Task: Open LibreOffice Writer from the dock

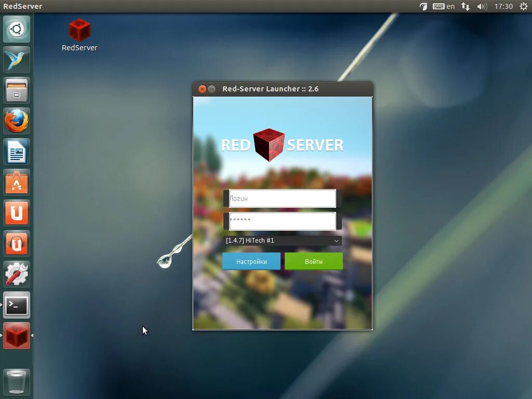Action: click(17, 152)
